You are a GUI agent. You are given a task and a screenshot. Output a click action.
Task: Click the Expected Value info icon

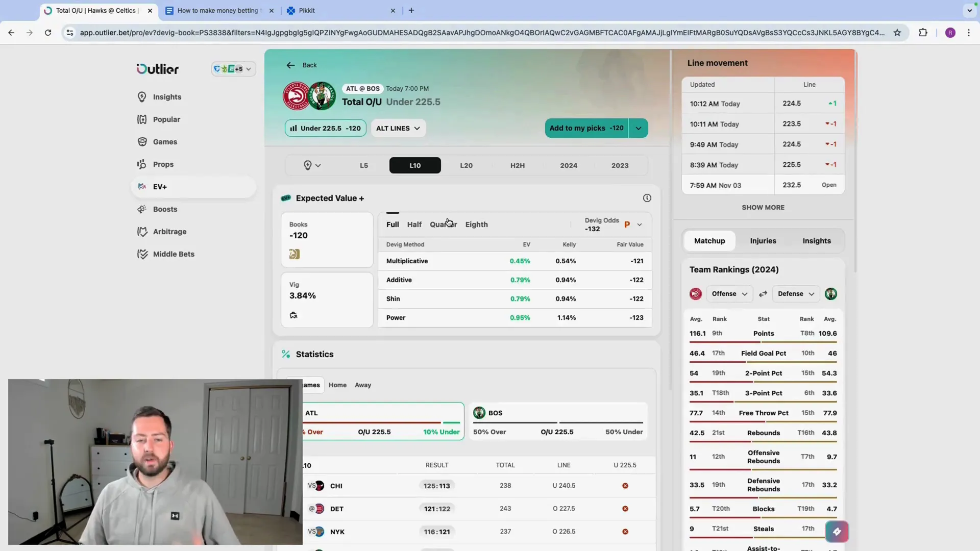647,198
